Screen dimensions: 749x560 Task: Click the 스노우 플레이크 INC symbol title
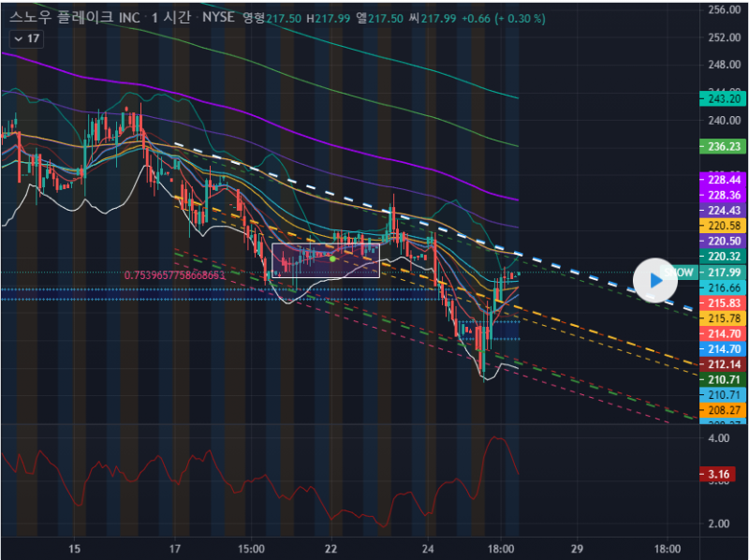click(x=70, y=17)
